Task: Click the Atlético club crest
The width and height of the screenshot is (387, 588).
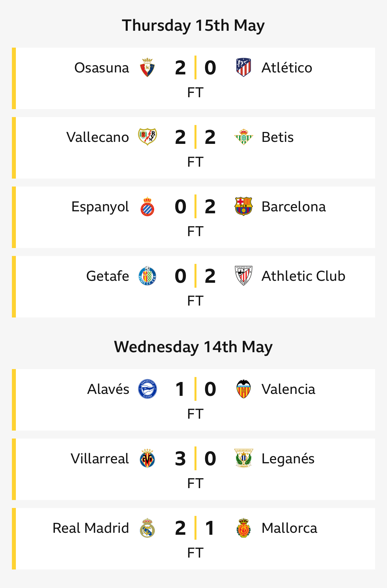Action: 243,67
